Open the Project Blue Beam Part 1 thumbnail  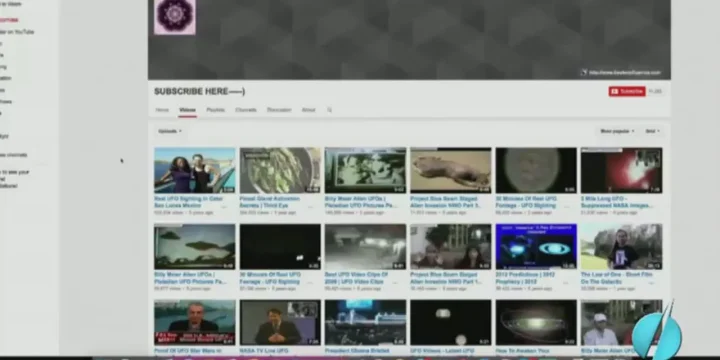[451, 247]
